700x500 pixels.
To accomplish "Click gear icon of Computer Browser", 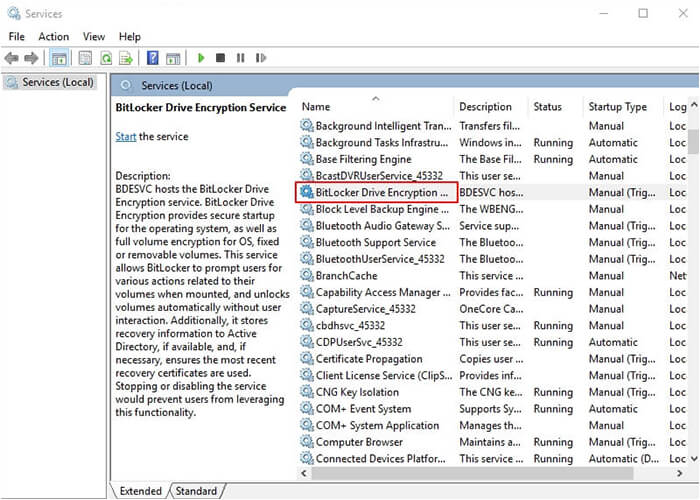I will point(306,442).
